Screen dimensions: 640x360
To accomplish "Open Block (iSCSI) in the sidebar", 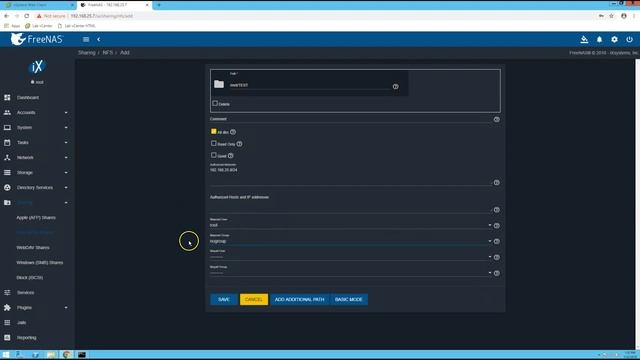I will (x=29, y=278).
